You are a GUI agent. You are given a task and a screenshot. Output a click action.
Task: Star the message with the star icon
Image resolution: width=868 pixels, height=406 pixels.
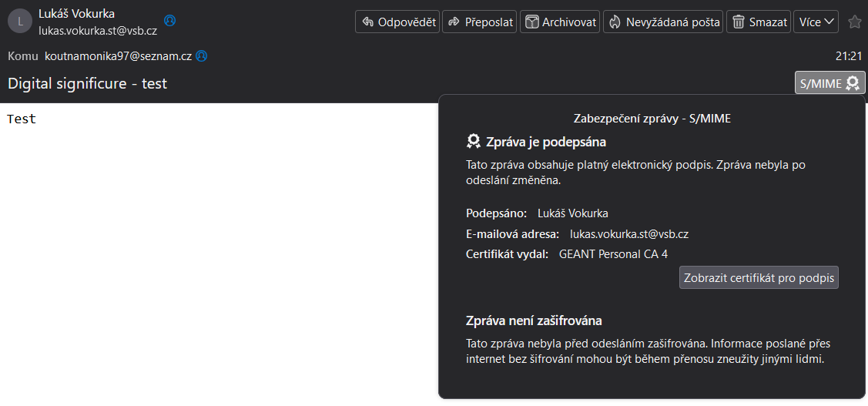click(855, 22)
